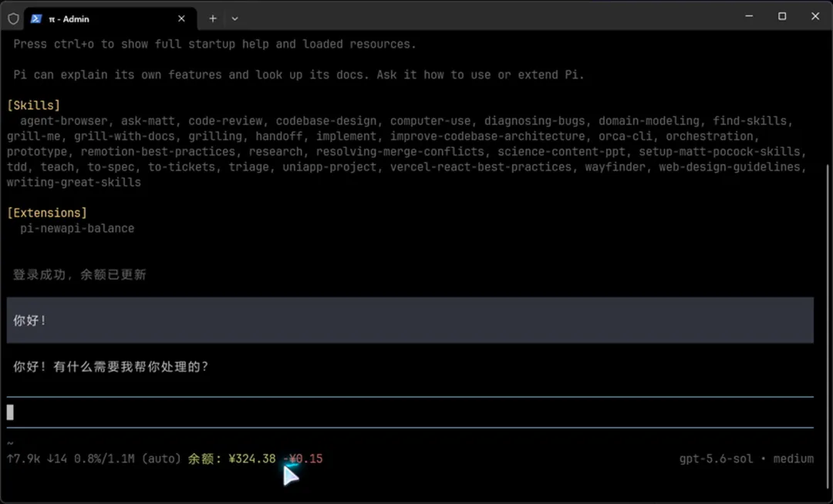
Task: Minimize the terminal window
Action: pyautogui.click(x=749, y=16)
